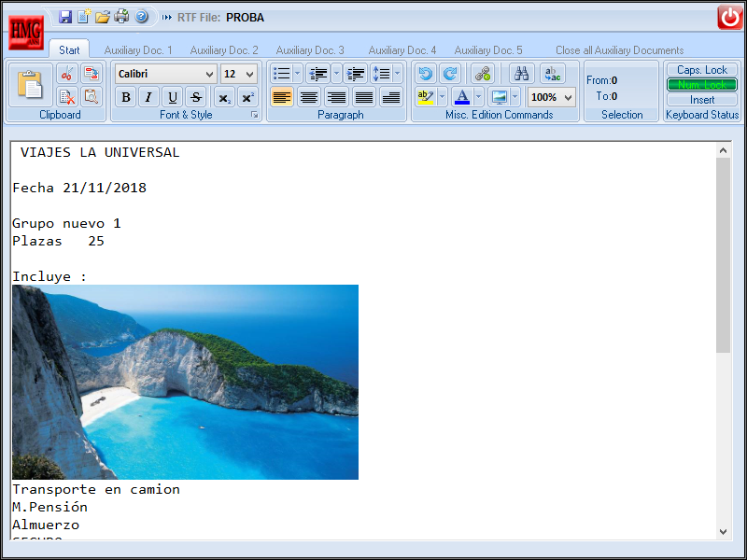Click the line spacing icon

pyautogui.click(x=381, y=74)
